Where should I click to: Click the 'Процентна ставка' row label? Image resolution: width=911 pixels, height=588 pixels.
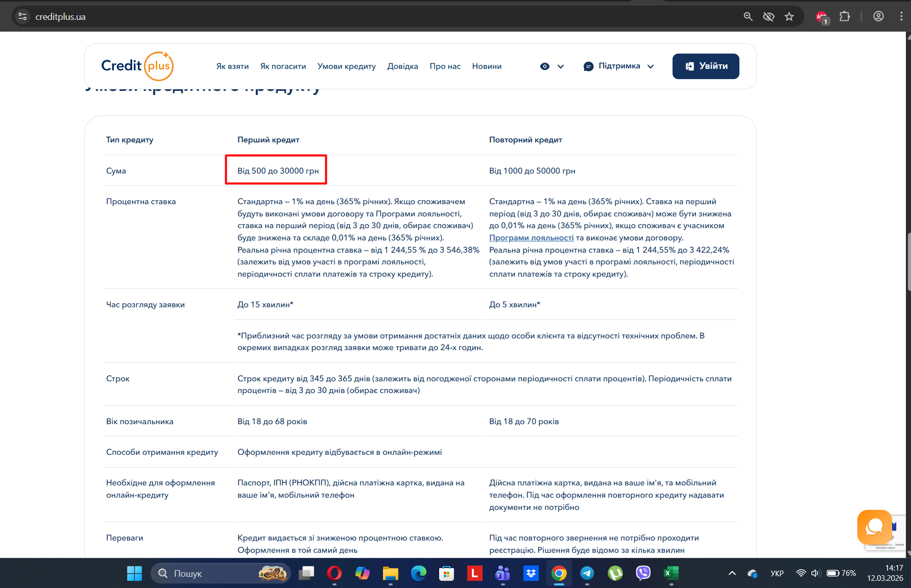coord(141,202)
